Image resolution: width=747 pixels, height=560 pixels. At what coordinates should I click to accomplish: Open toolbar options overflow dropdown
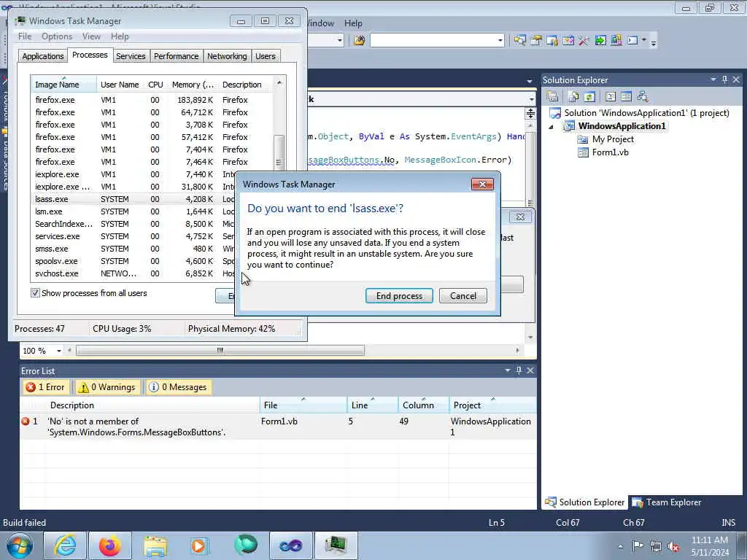pos(654,42)
